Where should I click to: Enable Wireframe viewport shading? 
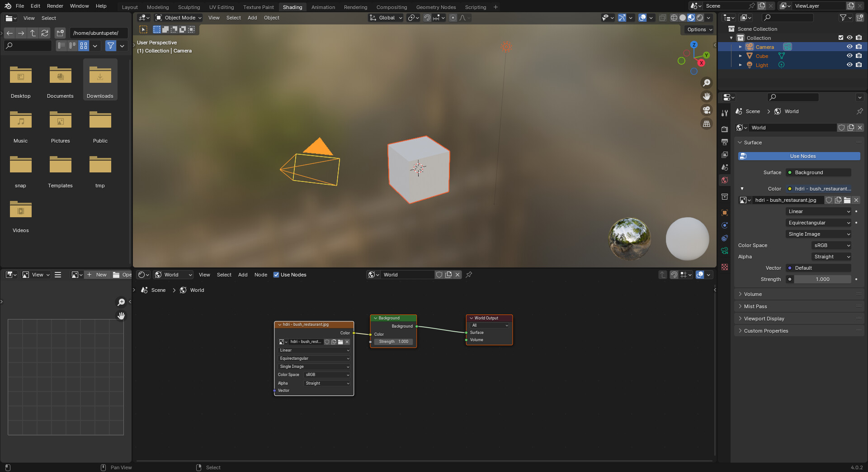pyautogui.click(x=674, y=18)
